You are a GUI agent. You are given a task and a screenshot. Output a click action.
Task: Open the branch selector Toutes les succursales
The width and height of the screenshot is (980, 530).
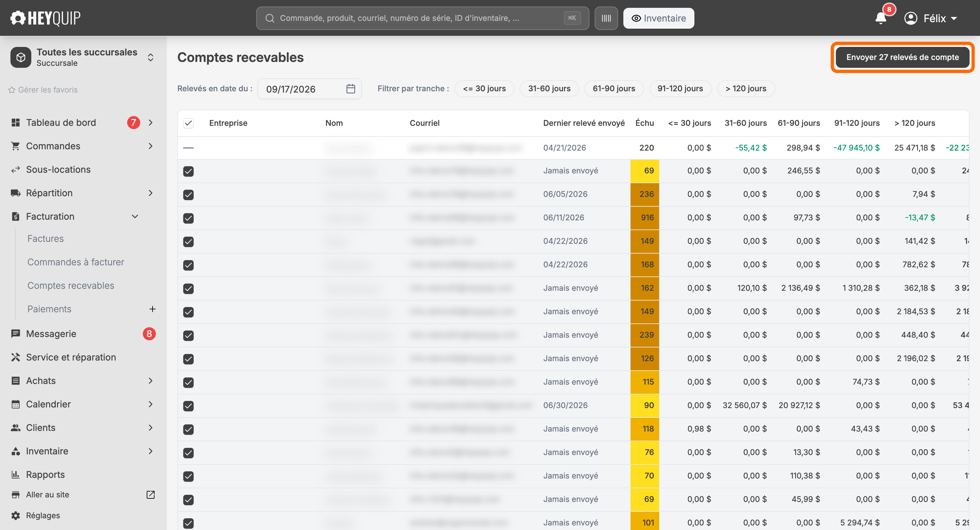click(82, 57)
